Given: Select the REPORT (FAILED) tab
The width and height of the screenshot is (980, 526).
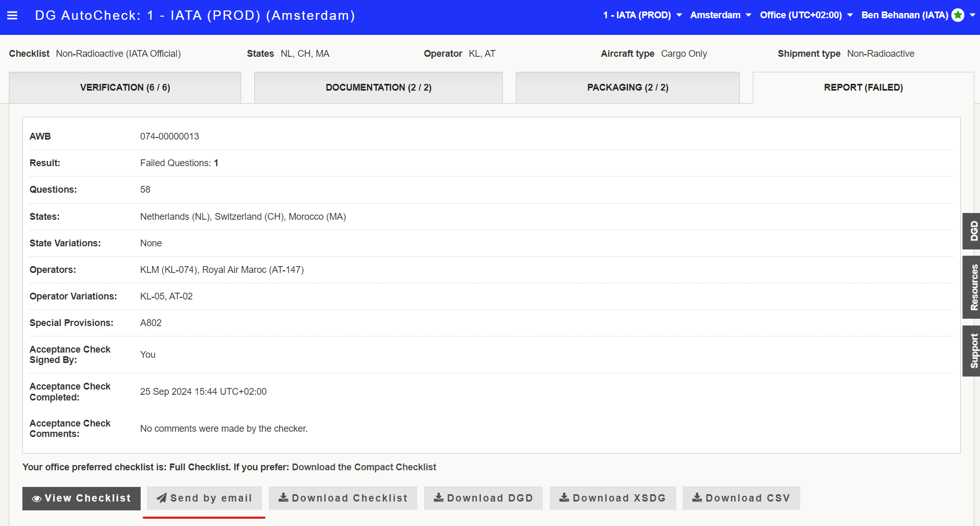Looking at the screenshot, I should [x=863, y=87].
